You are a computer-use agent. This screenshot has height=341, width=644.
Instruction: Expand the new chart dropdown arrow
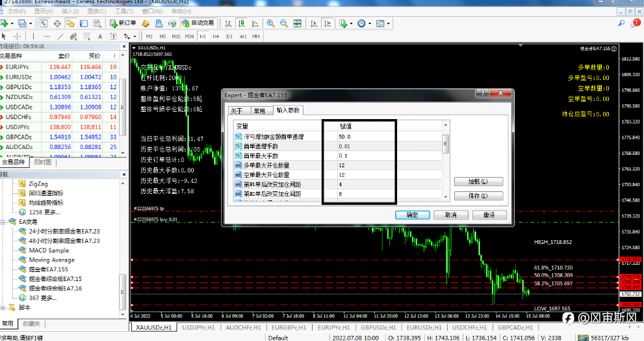coord(12,24)
